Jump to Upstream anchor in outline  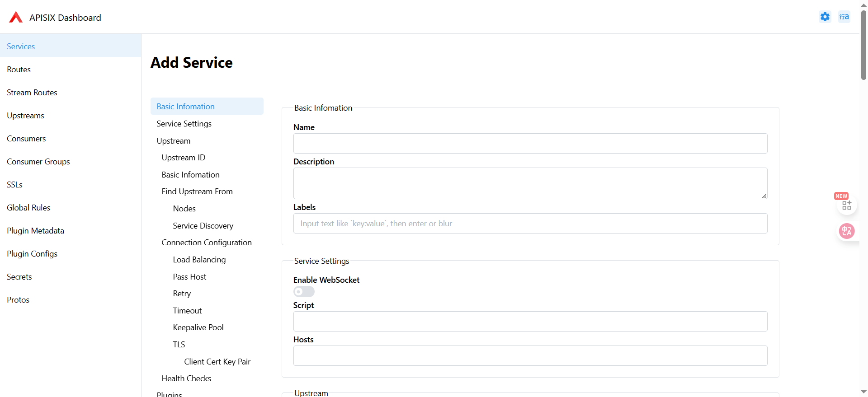point(207,140)
